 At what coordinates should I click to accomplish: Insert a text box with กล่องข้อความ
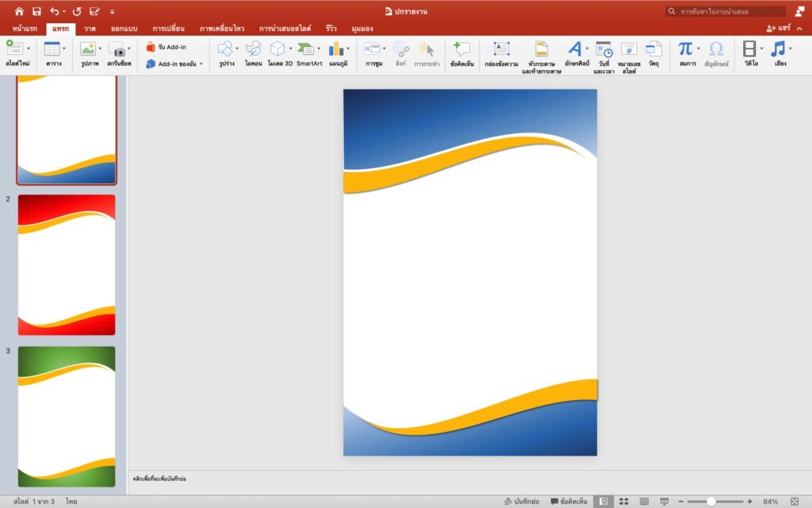click(501, 49)
